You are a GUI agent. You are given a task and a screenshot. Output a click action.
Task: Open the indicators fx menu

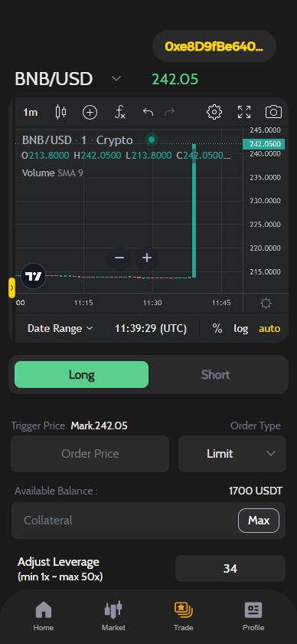click(119, 112)
